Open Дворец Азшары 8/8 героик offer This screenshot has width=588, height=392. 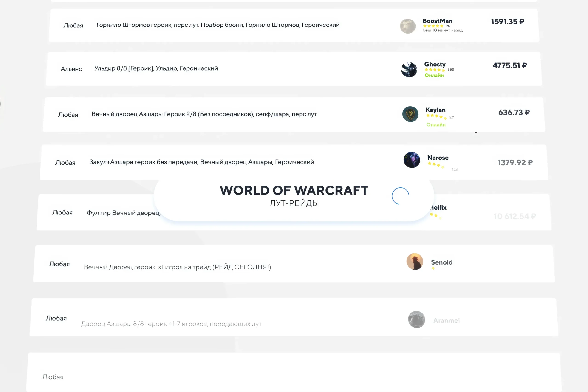click(171, 324)
